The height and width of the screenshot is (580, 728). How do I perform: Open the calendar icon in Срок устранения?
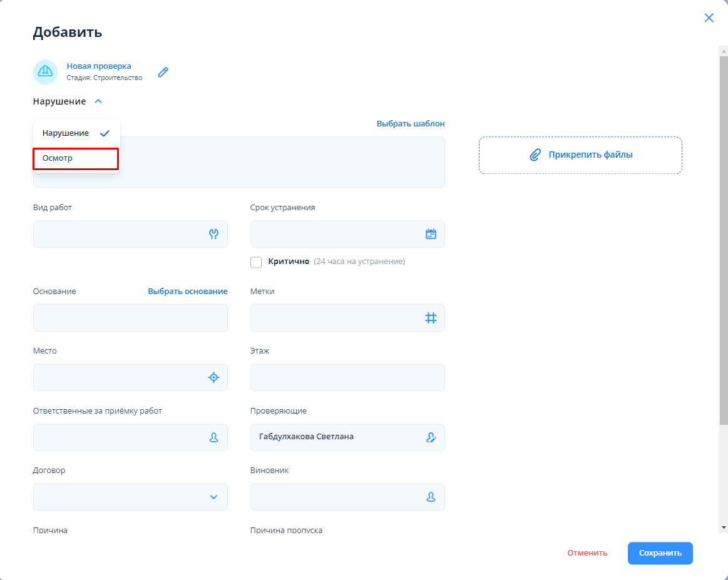click(431, 234)
